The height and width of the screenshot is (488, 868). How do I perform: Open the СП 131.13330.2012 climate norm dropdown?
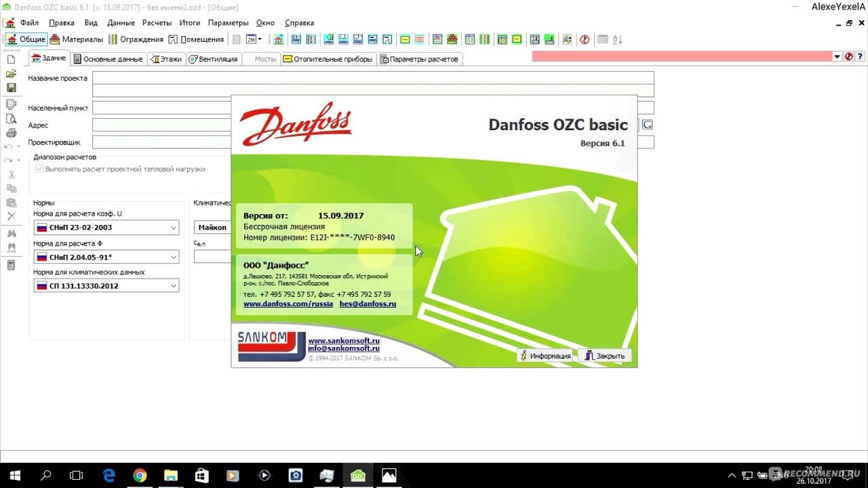(x=106, y=286)
